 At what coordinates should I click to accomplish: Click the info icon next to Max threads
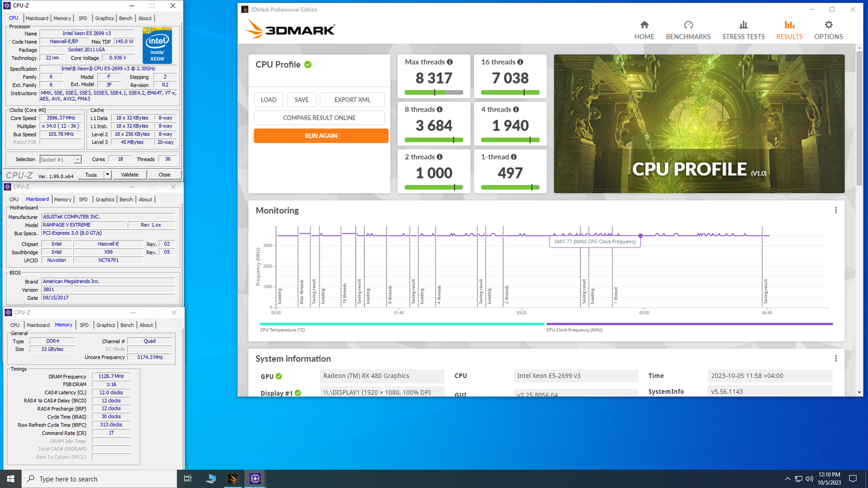pos(450,62)
